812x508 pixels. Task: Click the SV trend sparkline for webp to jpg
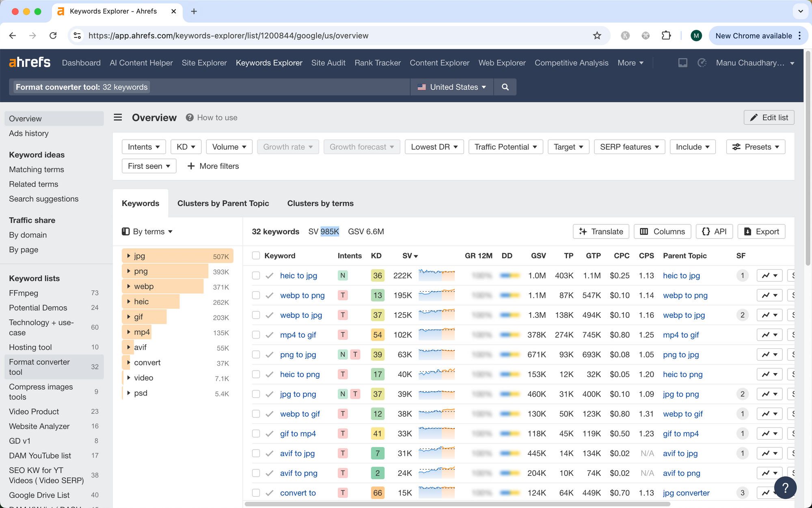(x=436, y=315)
